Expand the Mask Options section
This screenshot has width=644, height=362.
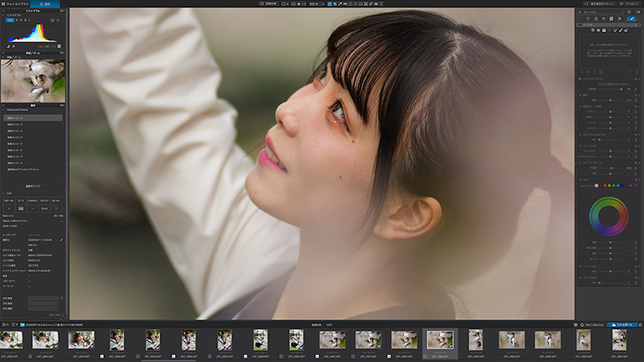tap(580, 79)
